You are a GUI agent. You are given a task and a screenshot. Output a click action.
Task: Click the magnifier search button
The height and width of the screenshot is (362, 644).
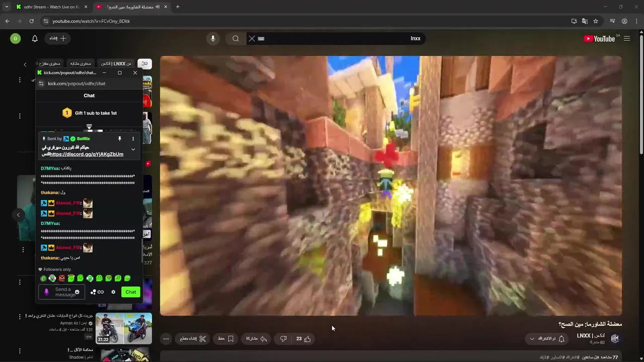(x=235, y=39)
